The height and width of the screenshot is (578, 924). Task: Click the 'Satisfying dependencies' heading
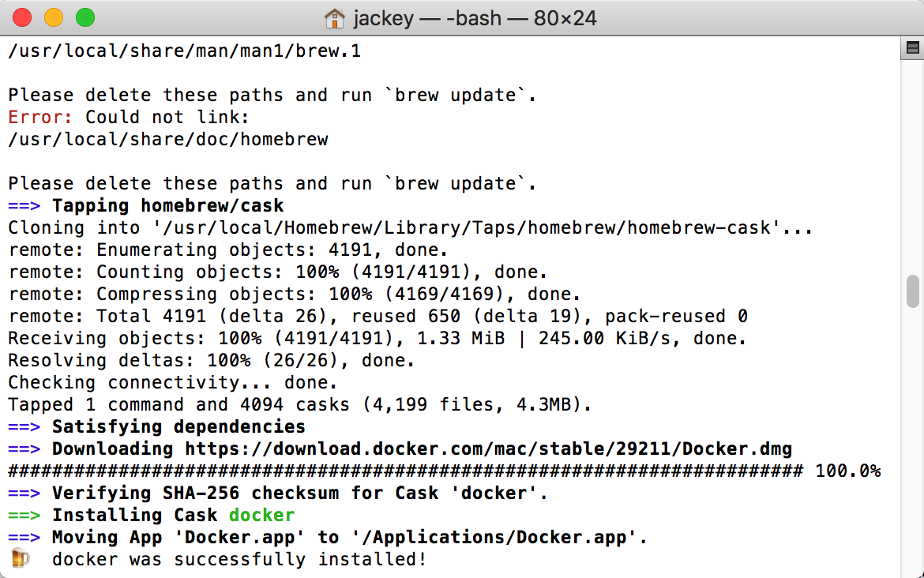click(178, 426)
